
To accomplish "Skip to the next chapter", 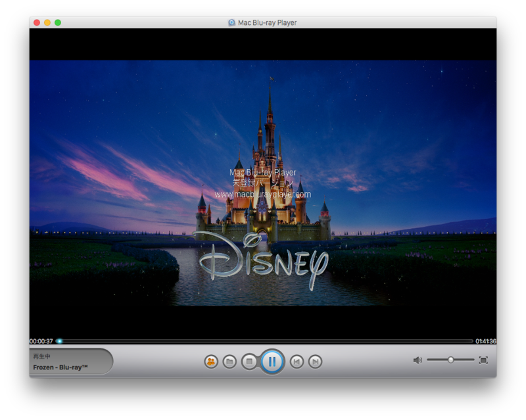I will (x=315, y=362).
